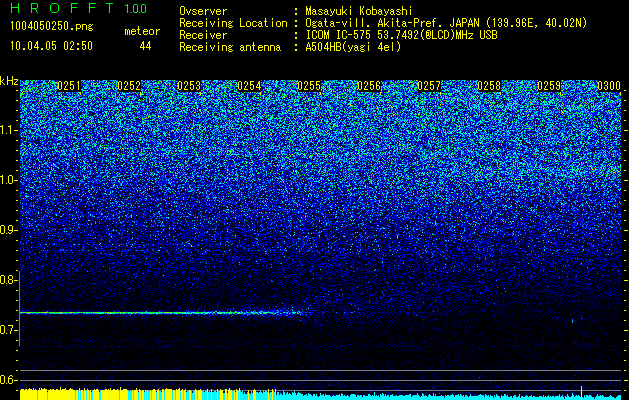Screen dimensions: 629x400
Task: Click the yellow signal strength bar area
Action: pyautogui.click(x=148, y=394)
